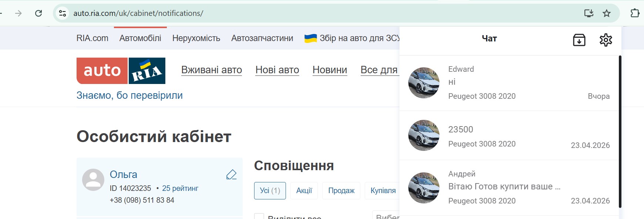Click the install app icon in address bar
This screenshot has width=644, height=219.
coord(589,13)
